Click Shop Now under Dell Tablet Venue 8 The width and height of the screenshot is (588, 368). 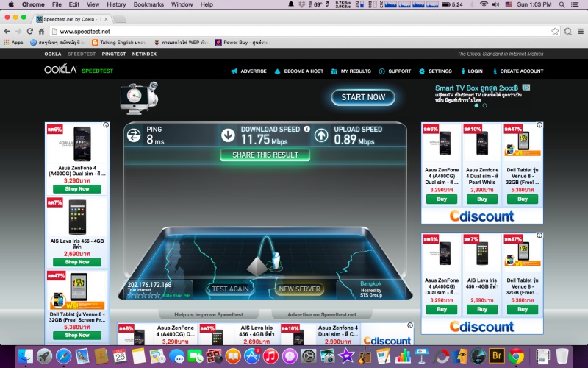(77, 336)
